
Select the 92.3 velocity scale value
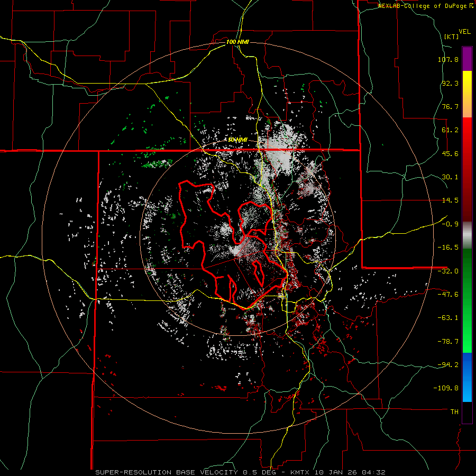pyautogui.click(x=450, y=83)
